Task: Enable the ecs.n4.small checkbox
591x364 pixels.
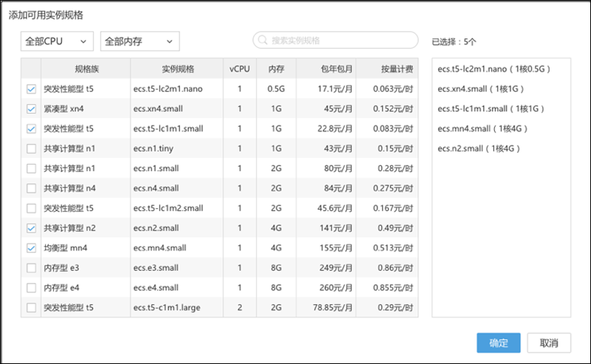Action: coord(31,188)
